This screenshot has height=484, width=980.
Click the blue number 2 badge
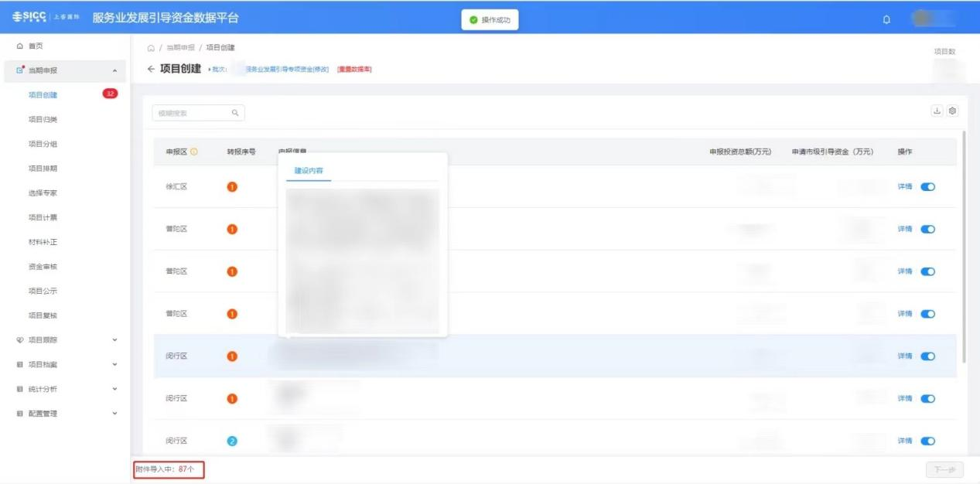click(x=232, y=441)
